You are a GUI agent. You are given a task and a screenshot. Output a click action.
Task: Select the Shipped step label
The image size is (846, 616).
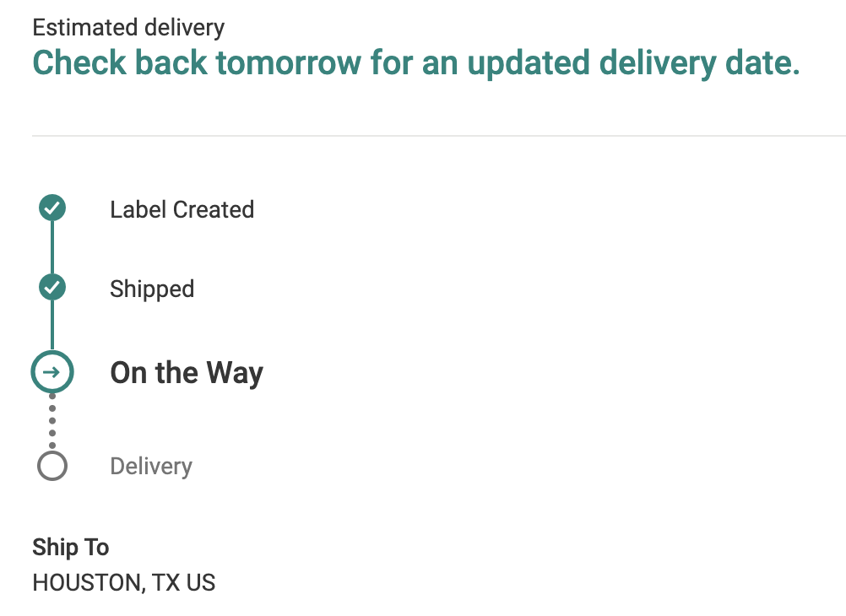(x=152, y=289)
